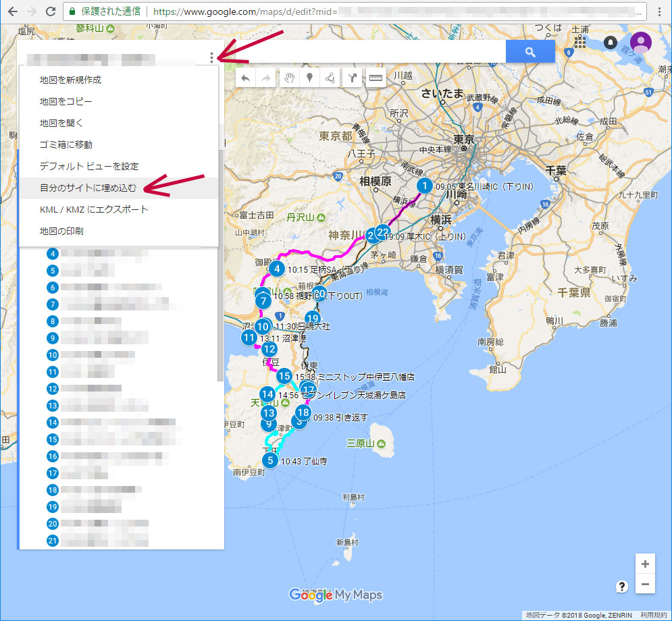Open the Google account avatar
The height and width of the screenshot is (621, 672).
point(641,43)
